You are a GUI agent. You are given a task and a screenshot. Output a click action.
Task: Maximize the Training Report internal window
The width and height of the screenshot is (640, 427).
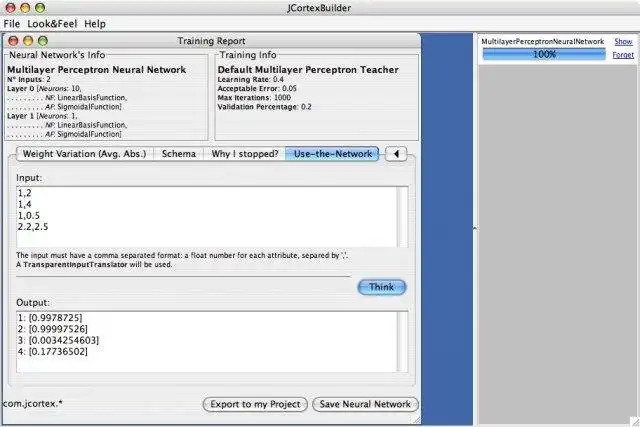pyautogui.click(x=43, y=41)
